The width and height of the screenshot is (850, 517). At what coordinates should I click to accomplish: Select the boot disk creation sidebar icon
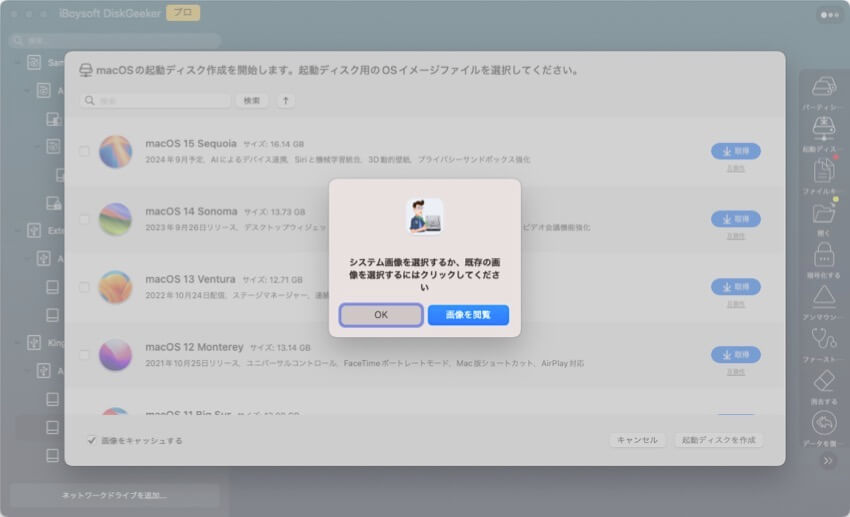(x=824, y=129)
